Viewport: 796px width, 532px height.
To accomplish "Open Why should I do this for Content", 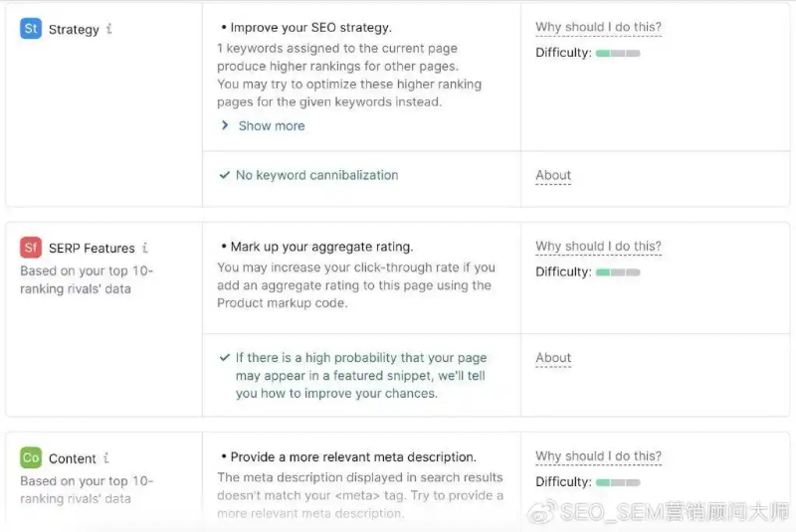I will tap(598, 456).
